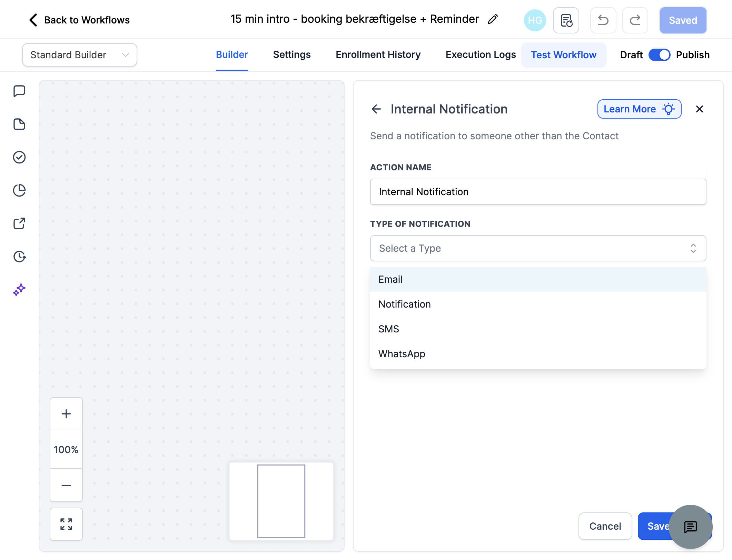Launch the AI sparkle assistant icon
Screen dimensions: 732x560
click(x=19, y=290)
